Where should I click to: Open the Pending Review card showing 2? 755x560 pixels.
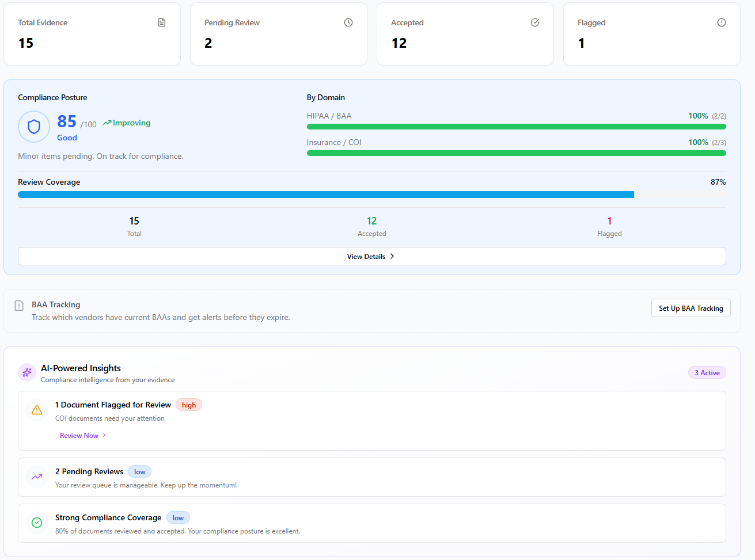coord(279,34)
